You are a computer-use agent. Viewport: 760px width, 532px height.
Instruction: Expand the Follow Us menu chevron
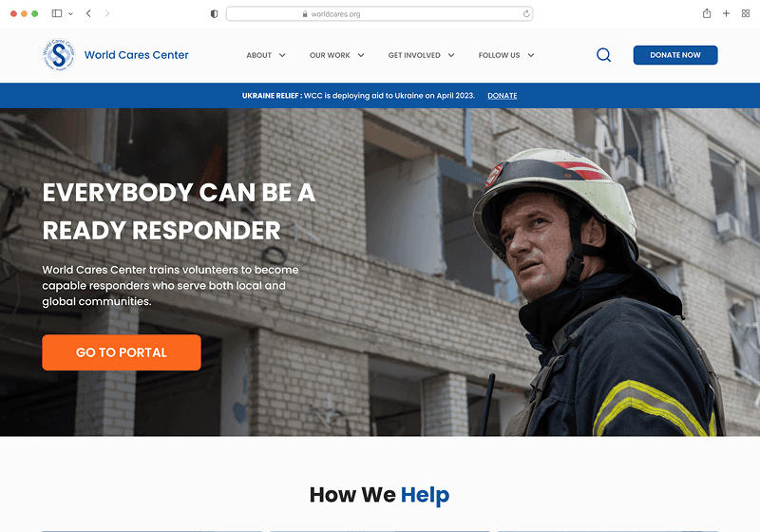pos(531,55)
